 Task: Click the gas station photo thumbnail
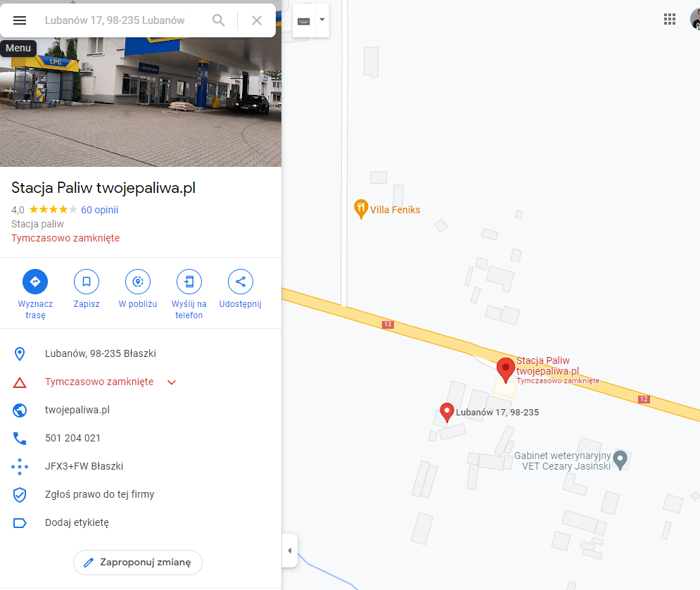(x=141, y=102)
